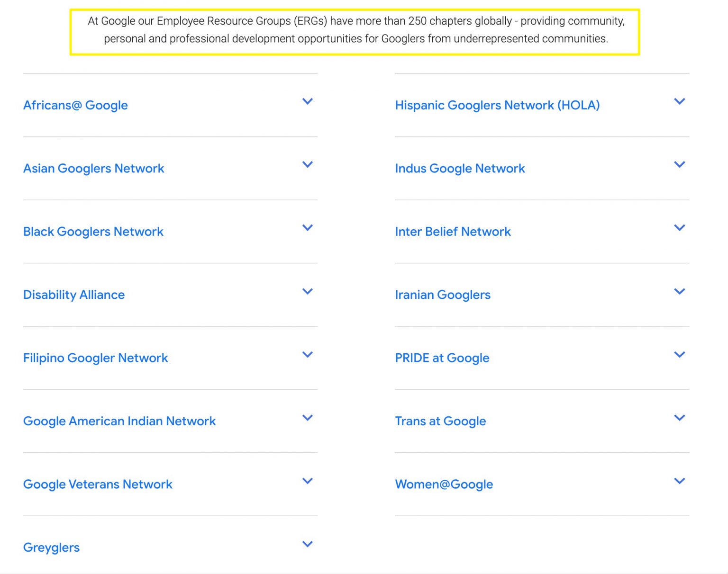728x574 pixels.
Task: Toggle chevron for Google American Indian Network
Action: [x=308, y=418]
